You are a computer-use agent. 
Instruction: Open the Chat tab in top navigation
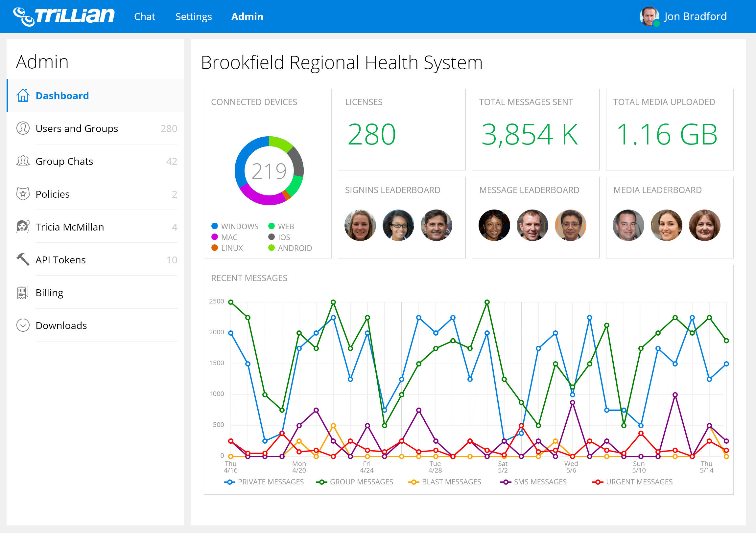144,16
